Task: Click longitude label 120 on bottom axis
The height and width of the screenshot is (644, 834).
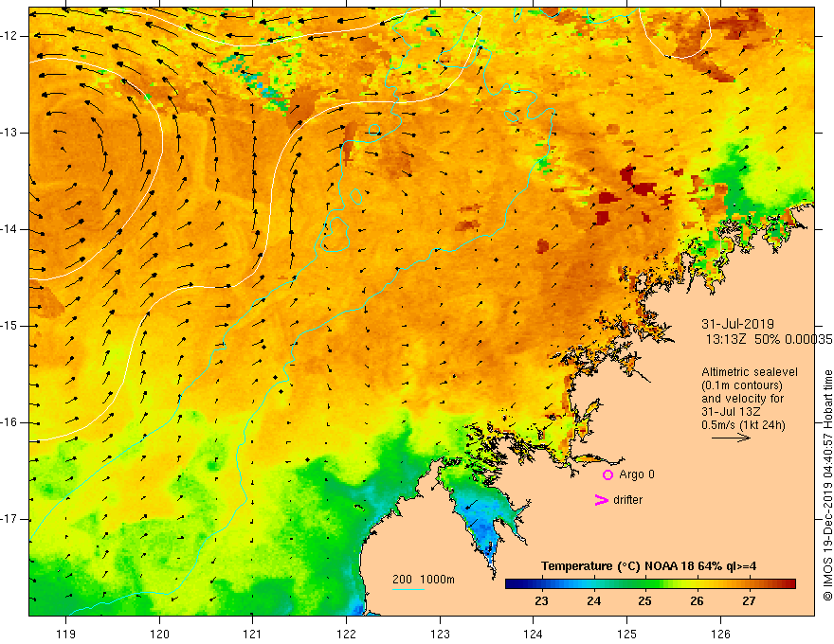Action: click(x=159, y=634)
